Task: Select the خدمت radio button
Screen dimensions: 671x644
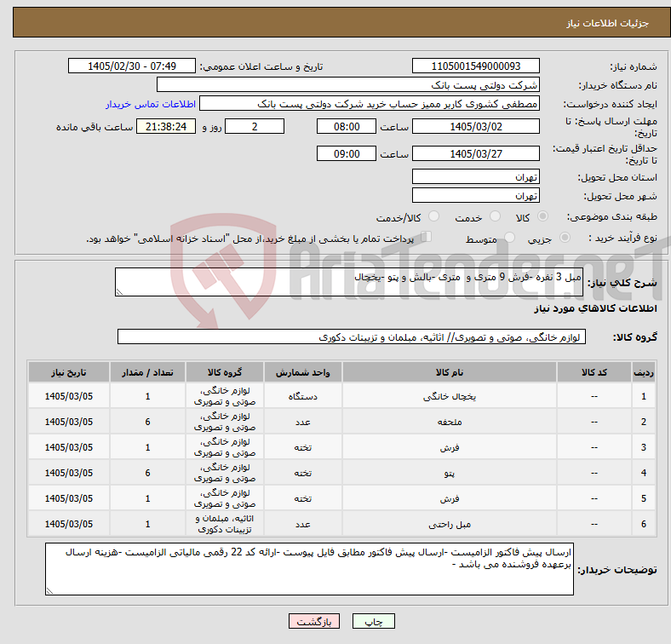Action: point(495,216)
